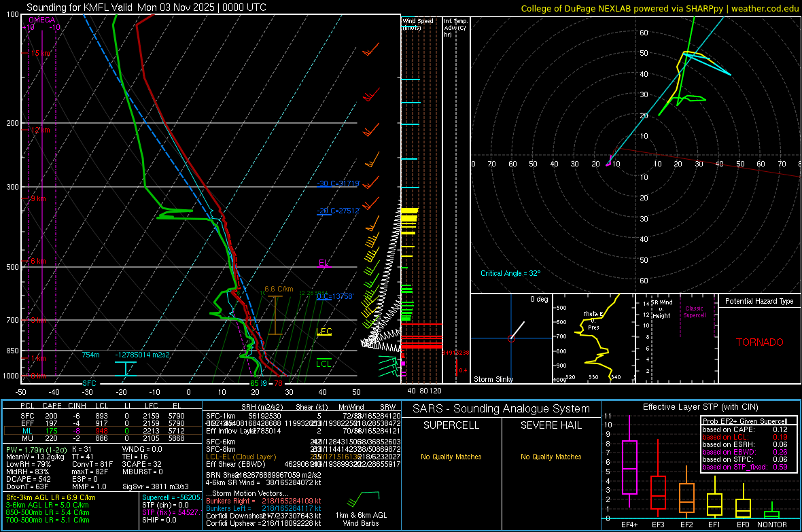Click the 'PCL' column header
This screenshot has width=802, height=532.
pyautogui.click(x=27, y=406)
